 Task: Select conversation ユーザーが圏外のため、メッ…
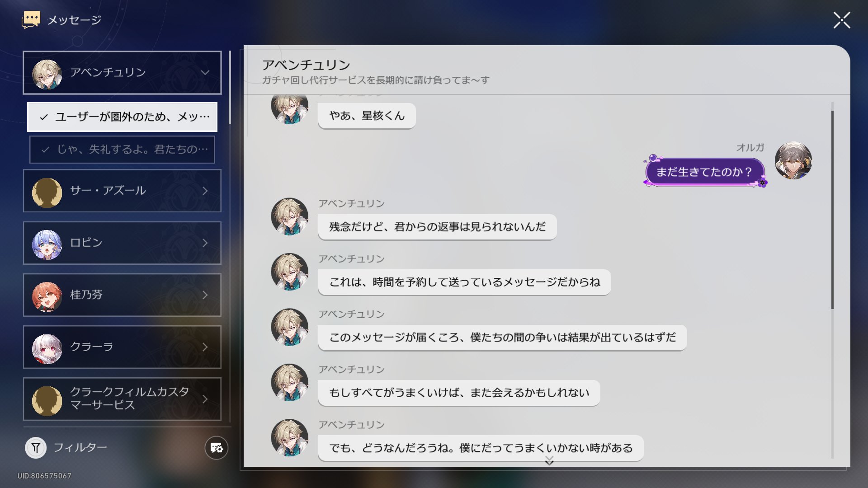tap(122, 117)
